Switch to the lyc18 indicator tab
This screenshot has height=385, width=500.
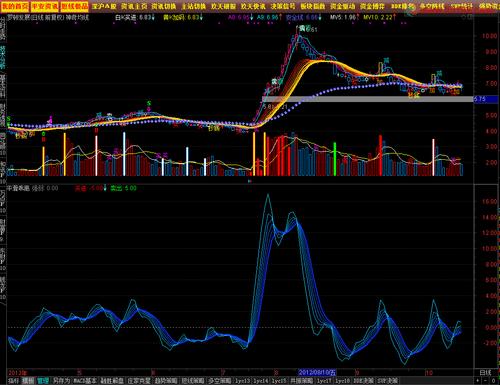(x=342, y=381)
